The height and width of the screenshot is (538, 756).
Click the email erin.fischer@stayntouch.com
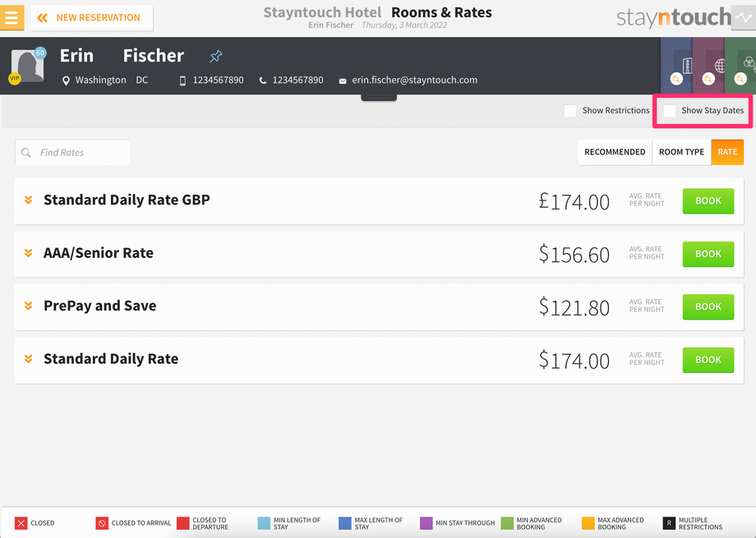[415, 80]
